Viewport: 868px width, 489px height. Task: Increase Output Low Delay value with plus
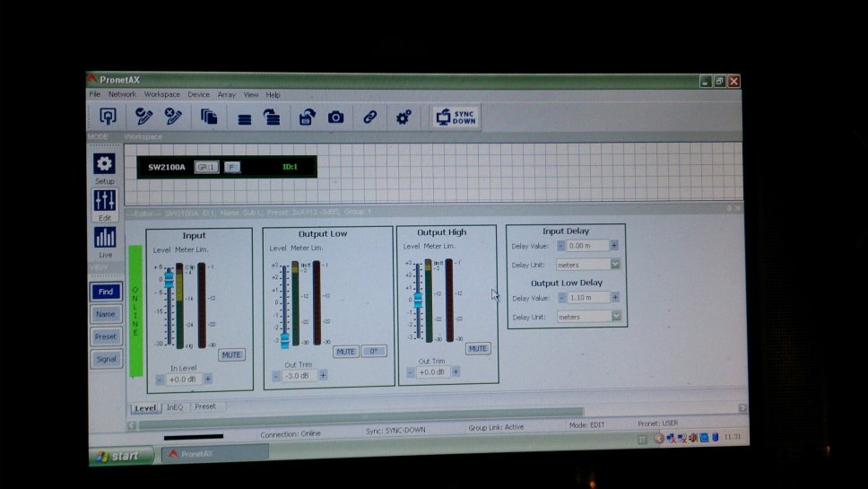coord(614,298)
